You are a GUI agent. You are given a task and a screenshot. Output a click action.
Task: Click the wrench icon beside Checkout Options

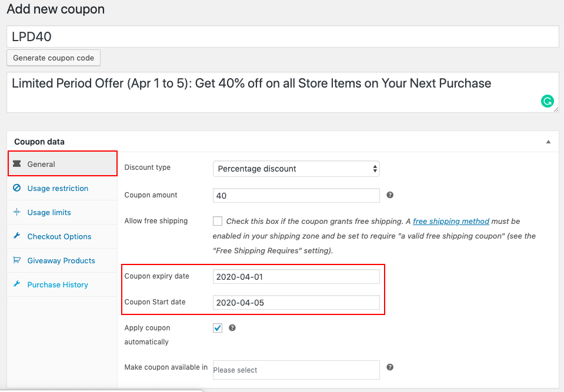click(16, 236)
